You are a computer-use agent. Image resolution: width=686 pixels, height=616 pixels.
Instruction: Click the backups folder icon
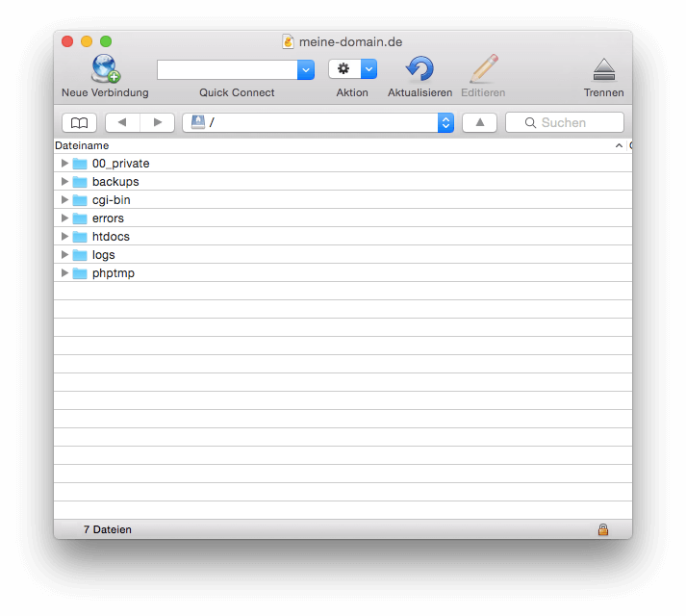coord(80,182)
